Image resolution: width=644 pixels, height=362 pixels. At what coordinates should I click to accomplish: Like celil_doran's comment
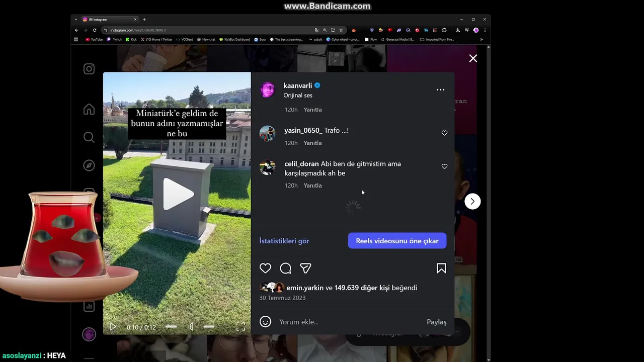(444, 166)
